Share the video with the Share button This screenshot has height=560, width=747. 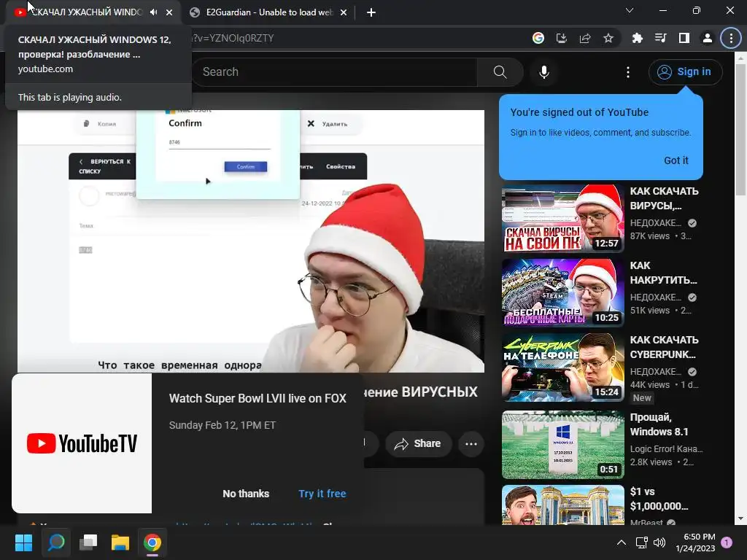[x=417, y=444]
